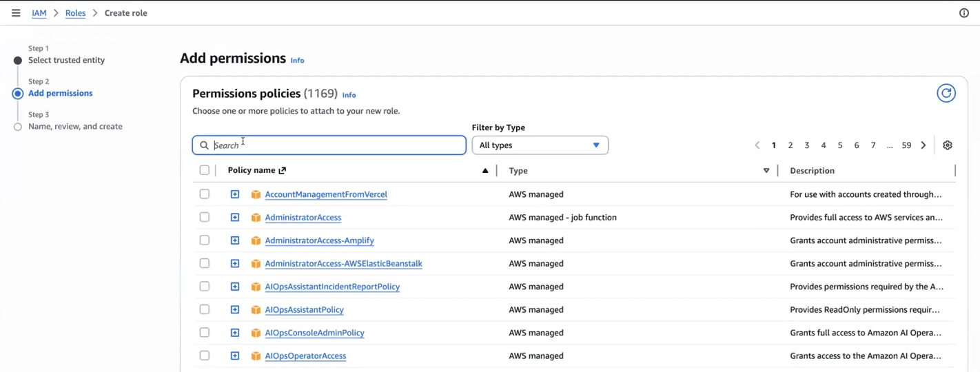Click the policy icon for AdministratorAccess-Amplify
The width and height of the screenshot is (980, 372).
tap(256, 241)
